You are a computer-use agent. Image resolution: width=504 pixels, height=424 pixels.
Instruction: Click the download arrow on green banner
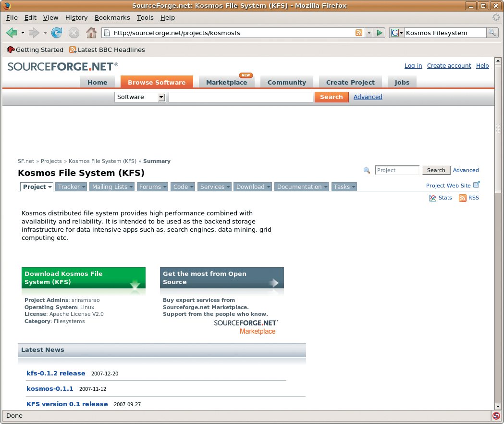click(135, 285)
